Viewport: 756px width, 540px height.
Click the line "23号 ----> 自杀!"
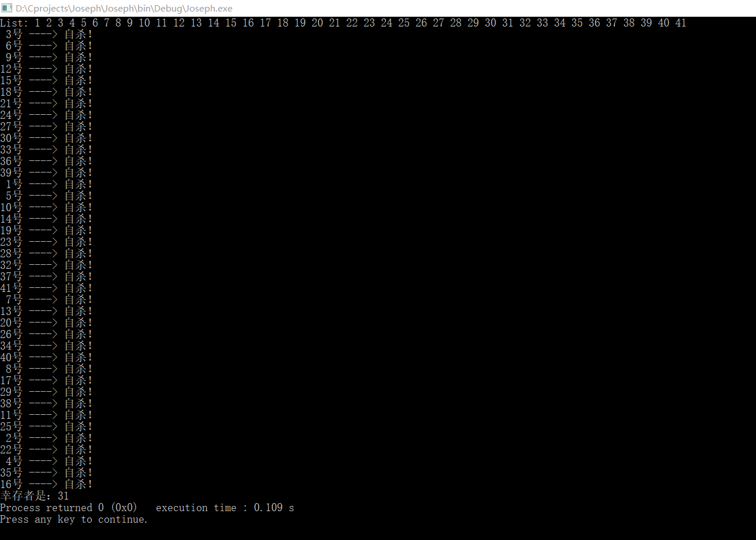click(x=46, y=242)
